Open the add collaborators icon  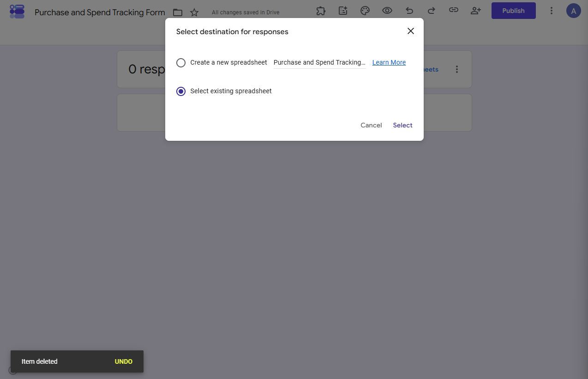(476, 11)
